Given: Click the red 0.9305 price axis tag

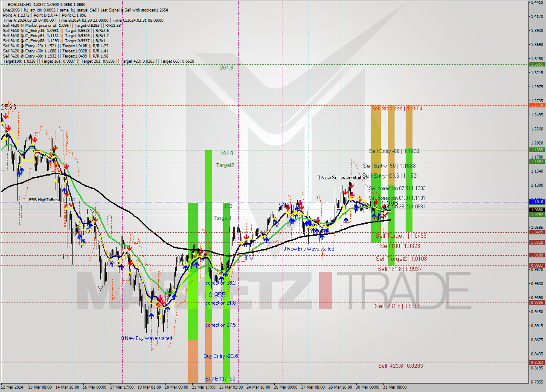Looking at the screenshot, I should pyautogui.click(x=537, y=302).
